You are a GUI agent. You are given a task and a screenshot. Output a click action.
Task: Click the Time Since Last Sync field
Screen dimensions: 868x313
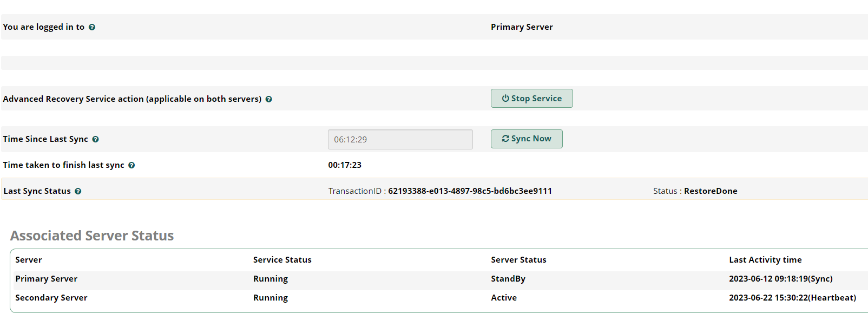(x=400, y=139)
